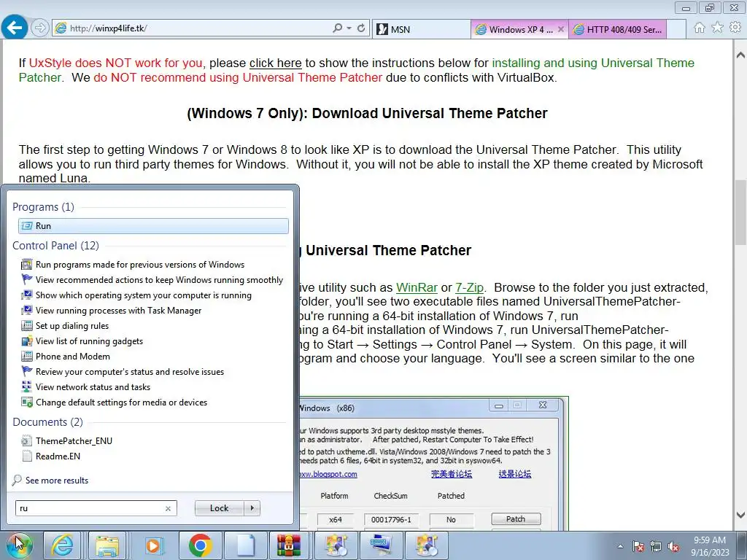Click the Refresh page icon
Viewport: 747px width, 560px height.
tap(361, 28)
